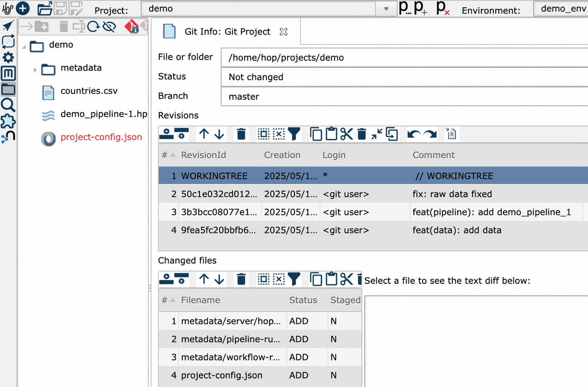Select changed file metadata/pipeline-ru... row
This screenshot has height=387, width=588.
coord(260,339)
